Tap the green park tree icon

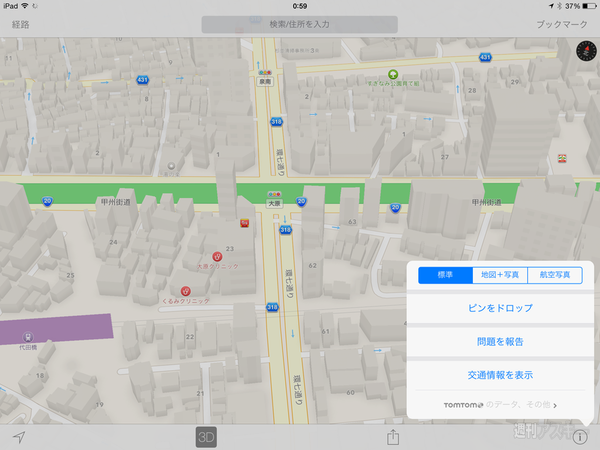coord(393,74)
